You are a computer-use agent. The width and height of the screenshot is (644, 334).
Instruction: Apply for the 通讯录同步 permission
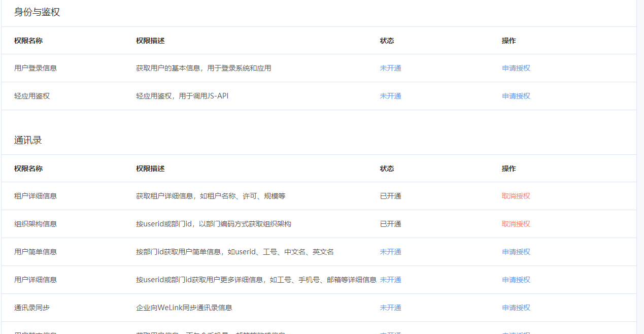pos(516,308)
